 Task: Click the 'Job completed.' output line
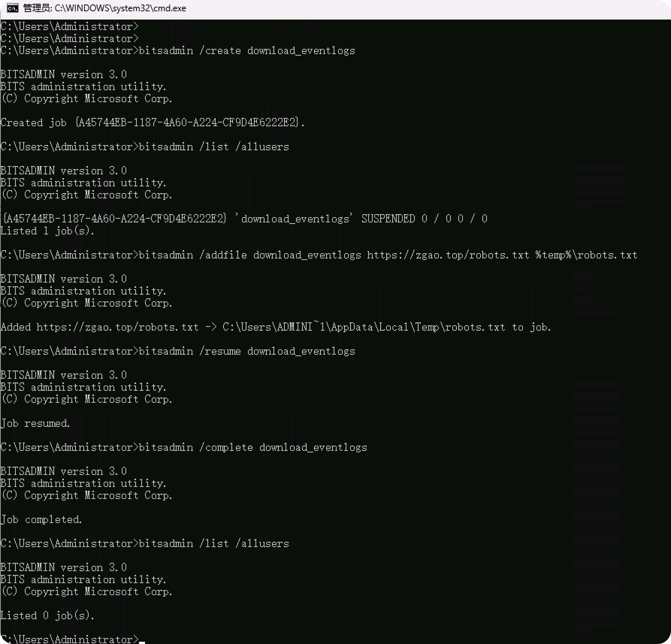(41, 520)
